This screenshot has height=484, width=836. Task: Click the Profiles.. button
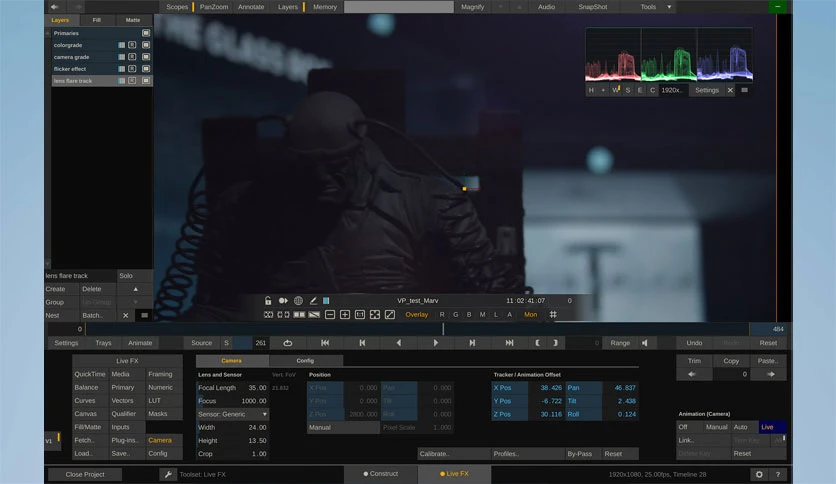pyautogui.click(x=527, y=454)
